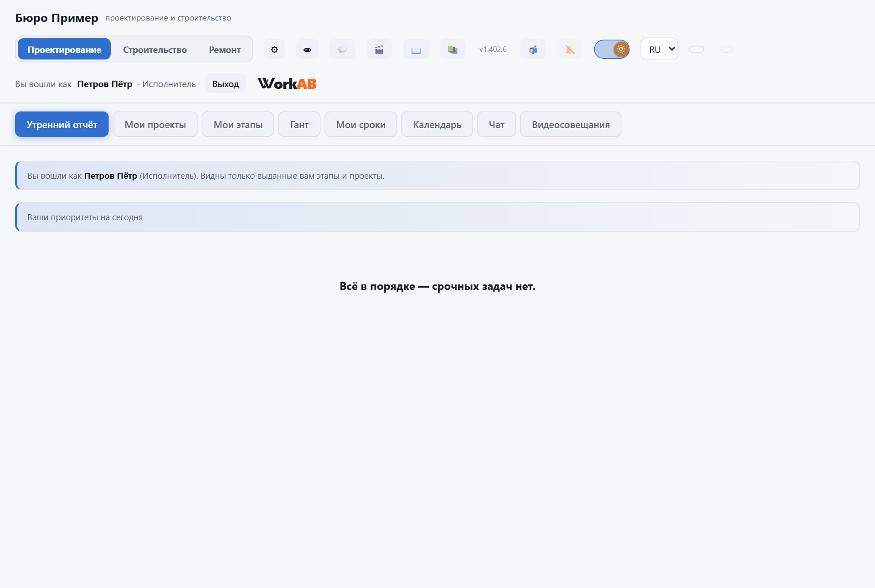Open the Утренний отчёт tab
Screen dimensions: 875x588
point(62,124)
